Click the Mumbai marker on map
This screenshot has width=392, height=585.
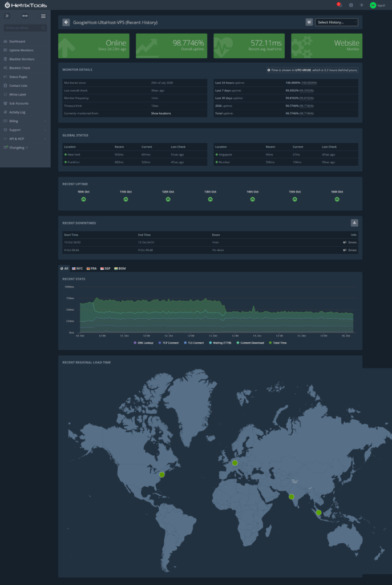pyautogui.click(x=292, y=496)
